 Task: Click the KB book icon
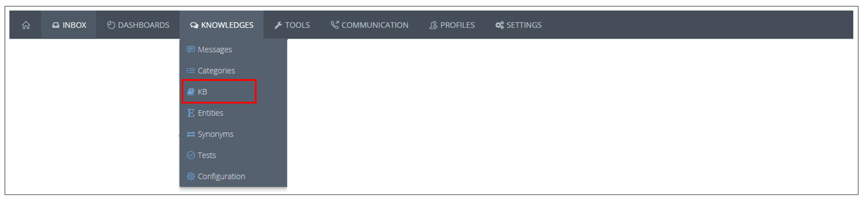click(x=190, y=92)
